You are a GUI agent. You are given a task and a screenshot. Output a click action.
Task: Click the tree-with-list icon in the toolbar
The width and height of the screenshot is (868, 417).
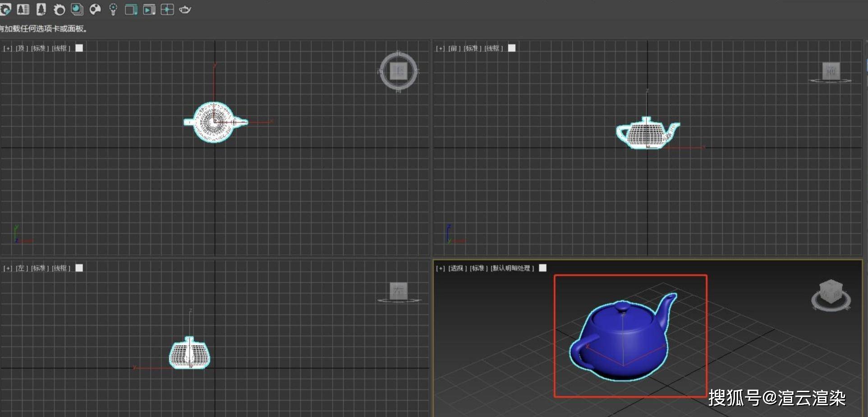coord(23,9)
